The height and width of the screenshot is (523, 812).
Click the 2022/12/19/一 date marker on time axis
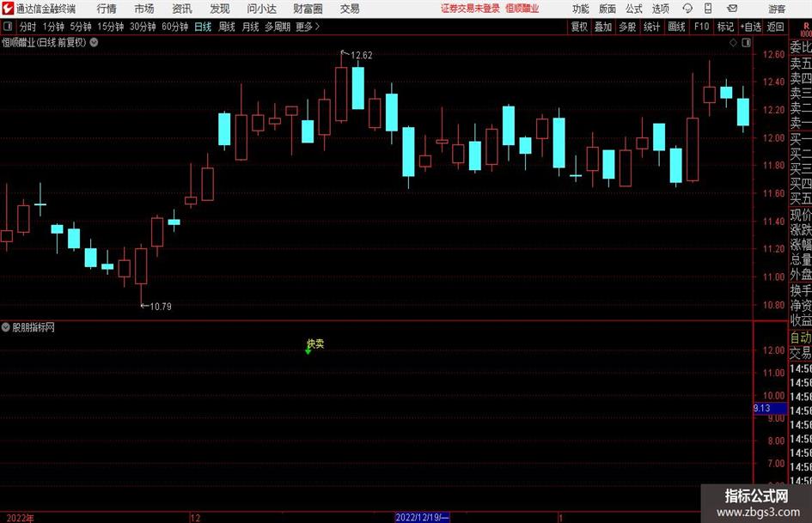click(422, 517)
